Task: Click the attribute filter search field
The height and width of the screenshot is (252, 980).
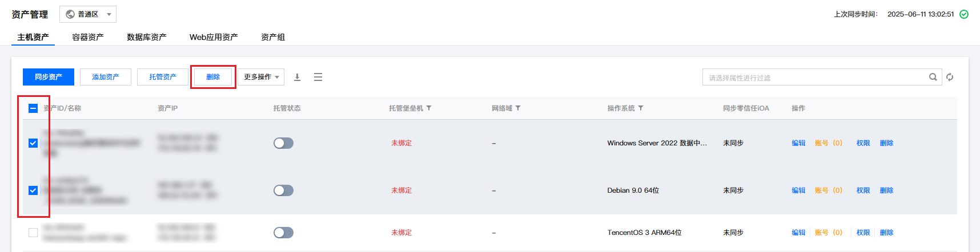Action: coord(814,78)
